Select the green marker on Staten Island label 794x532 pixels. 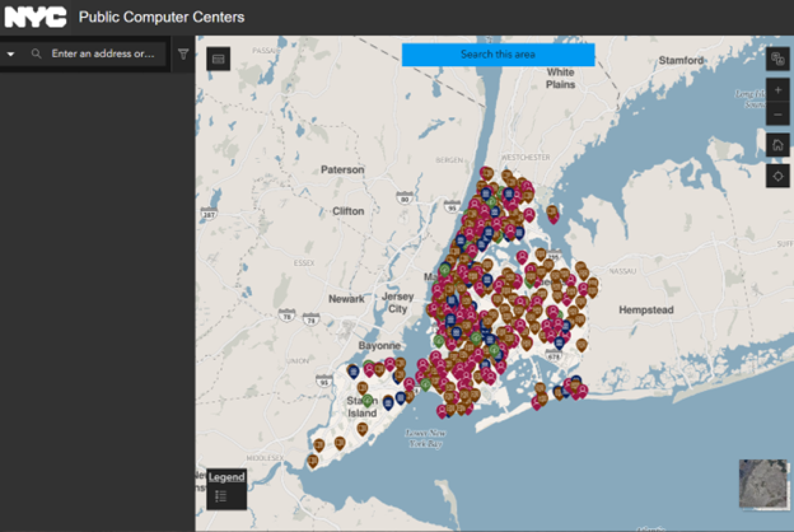tap(367, 400)
